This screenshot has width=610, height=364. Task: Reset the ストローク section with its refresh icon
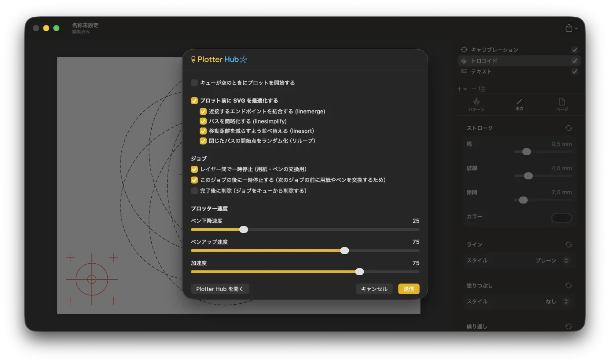point(569,128)
